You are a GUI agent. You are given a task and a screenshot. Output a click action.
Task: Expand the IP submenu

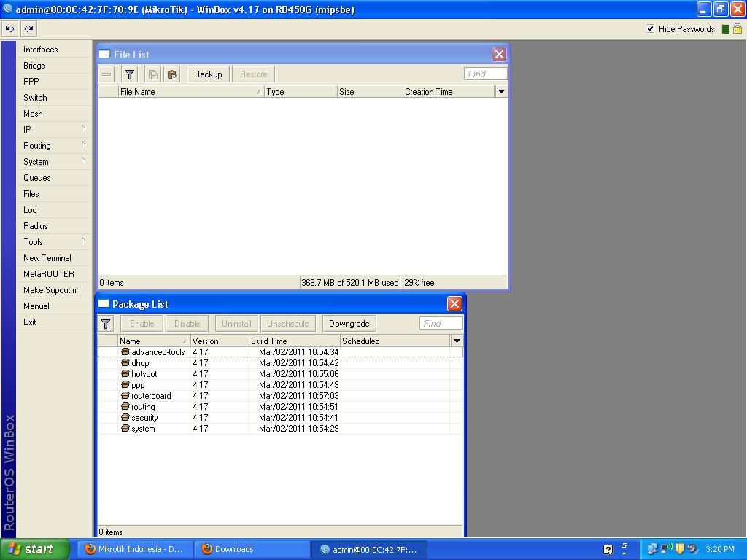pos(54,130)
